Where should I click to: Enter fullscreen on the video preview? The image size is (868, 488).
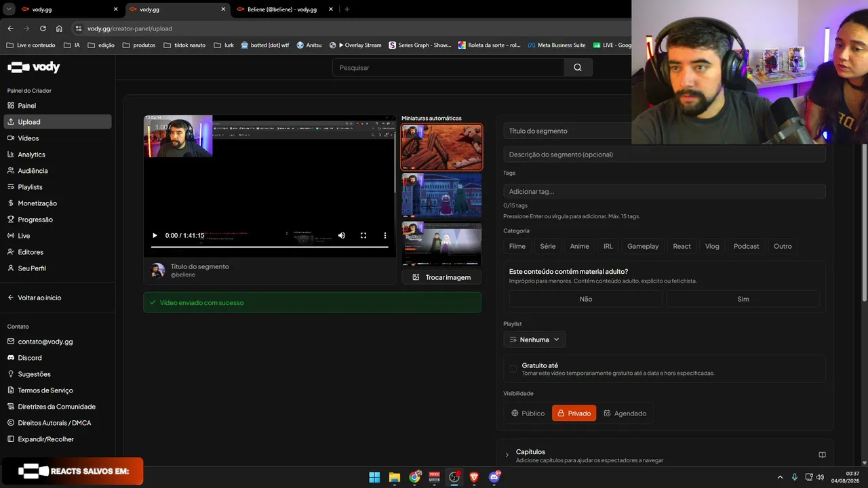[x=363, y=236]
